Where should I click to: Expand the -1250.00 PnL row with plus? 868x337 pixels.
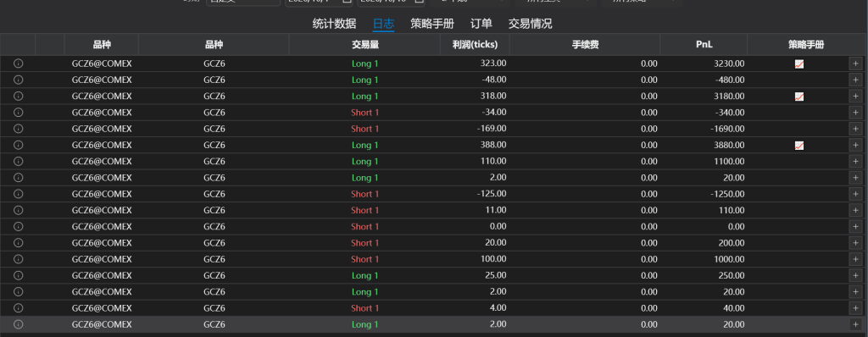click(855, 194)
